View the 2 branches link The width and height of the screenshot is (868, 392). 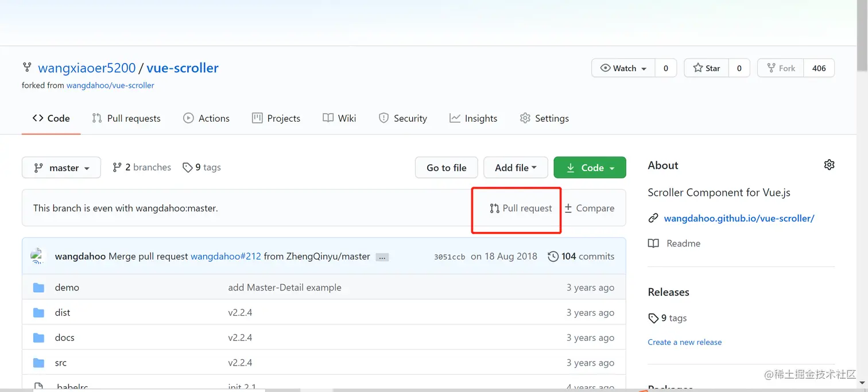(x=142, y=167)
